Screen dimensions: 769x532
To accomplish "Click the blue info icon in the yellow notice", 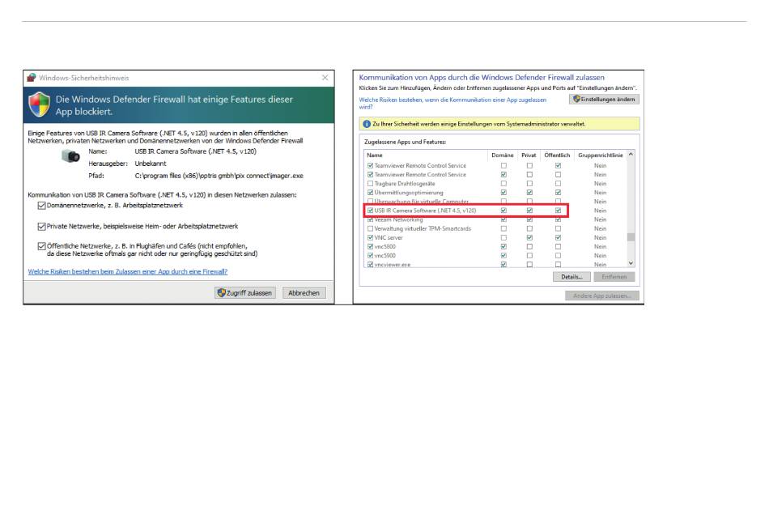I will 367,124.
